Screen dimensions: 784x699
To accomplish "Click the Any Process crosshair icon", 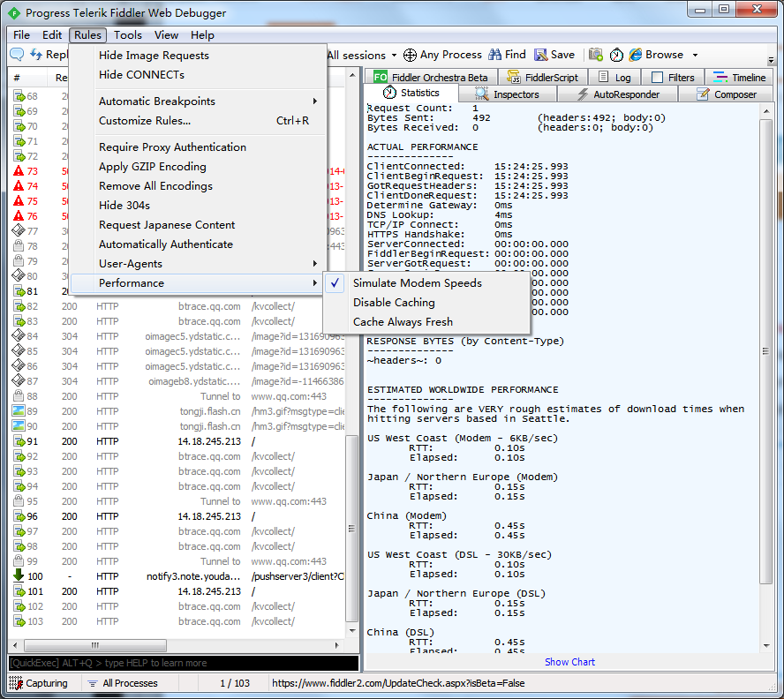I will tap(410, 55).
